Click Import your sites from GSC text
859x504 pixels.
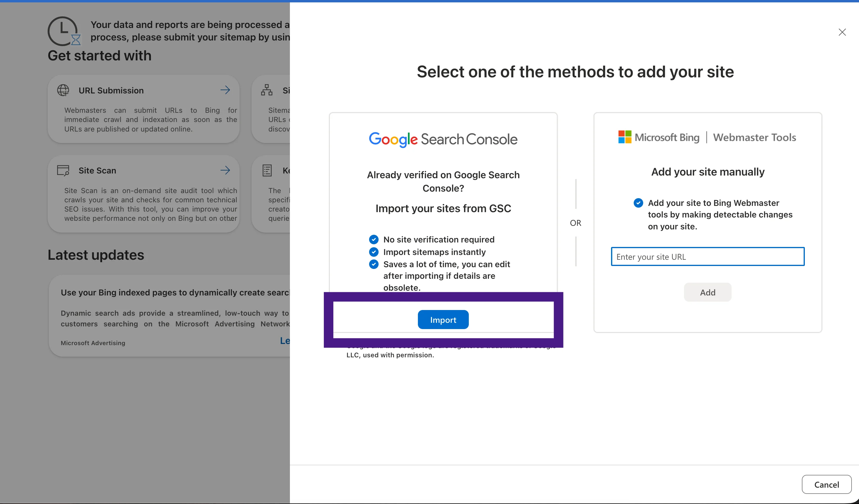point(443,208)
